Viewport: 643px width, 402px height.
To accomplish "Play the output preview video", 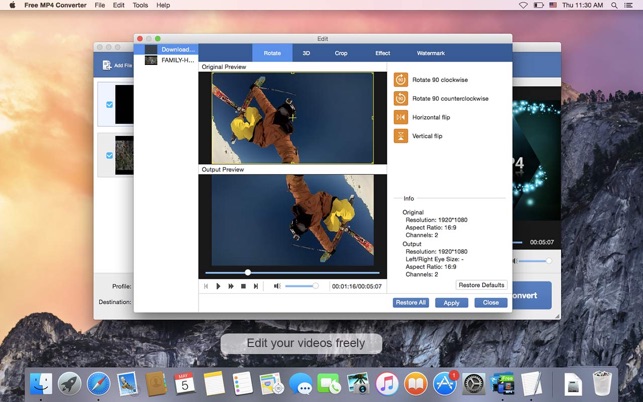I will click(218, 286).
